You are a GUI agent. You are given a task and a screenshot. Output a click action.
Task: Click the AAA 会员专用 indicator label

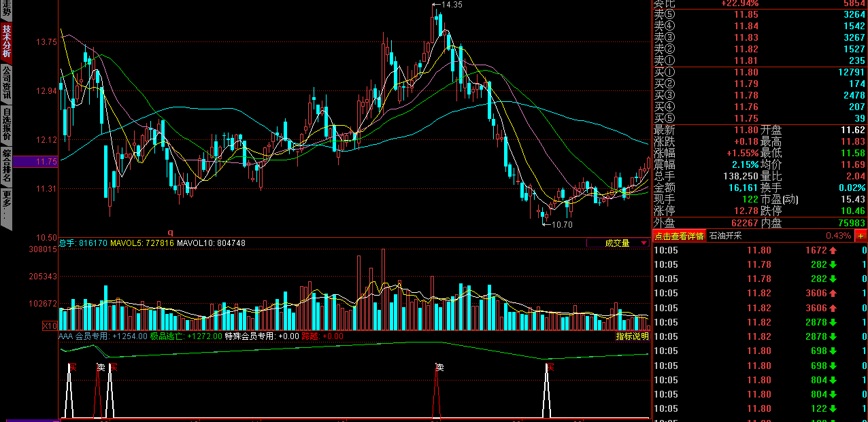click(102, 336)
